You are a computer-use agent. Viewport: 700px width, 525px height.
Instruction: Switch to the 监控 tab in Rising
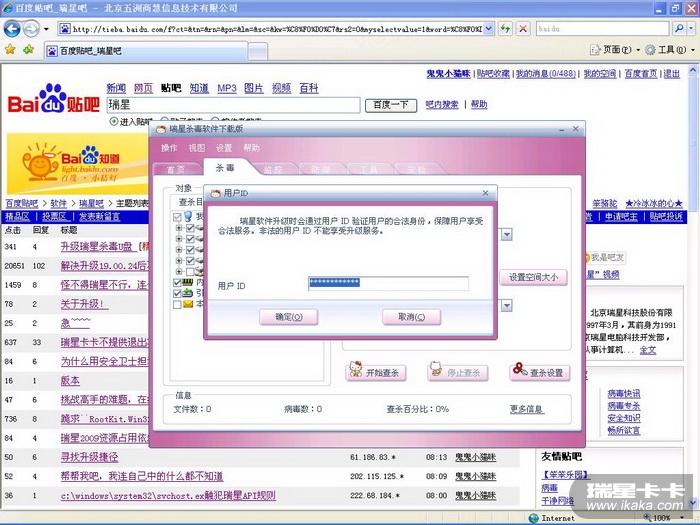tap(273, 169)
